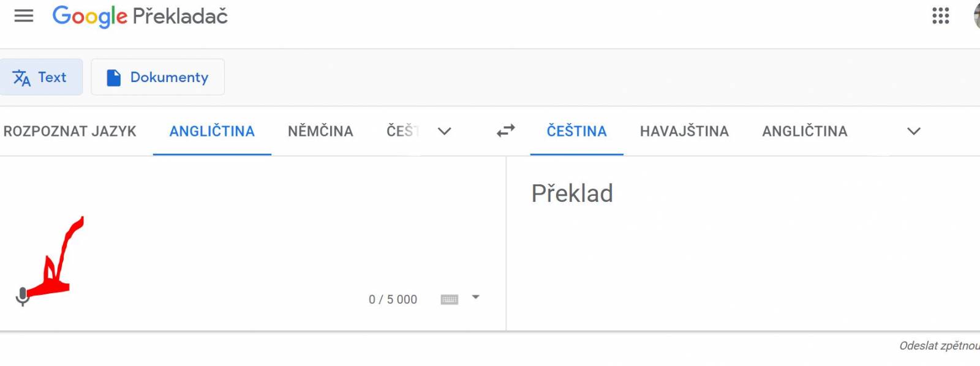
Task: Click the Dokumenty file icon
Action: tap(114, 77)
